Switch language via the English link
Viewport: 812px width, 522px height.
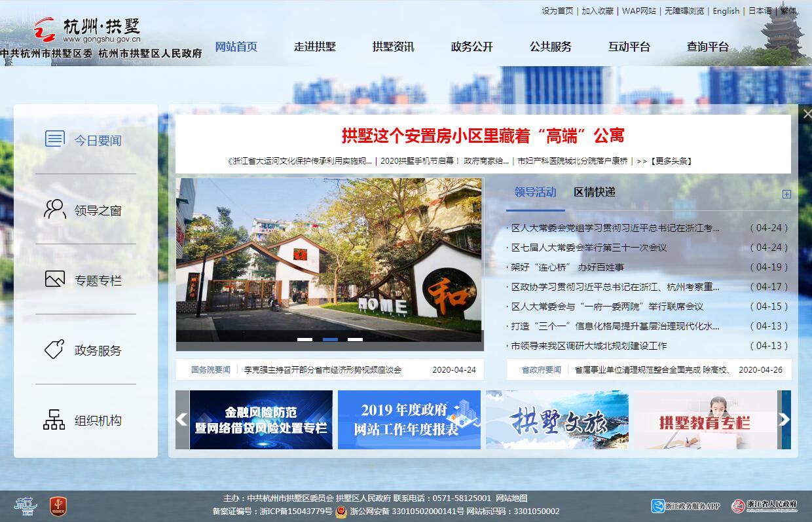[x=726, y=10]
